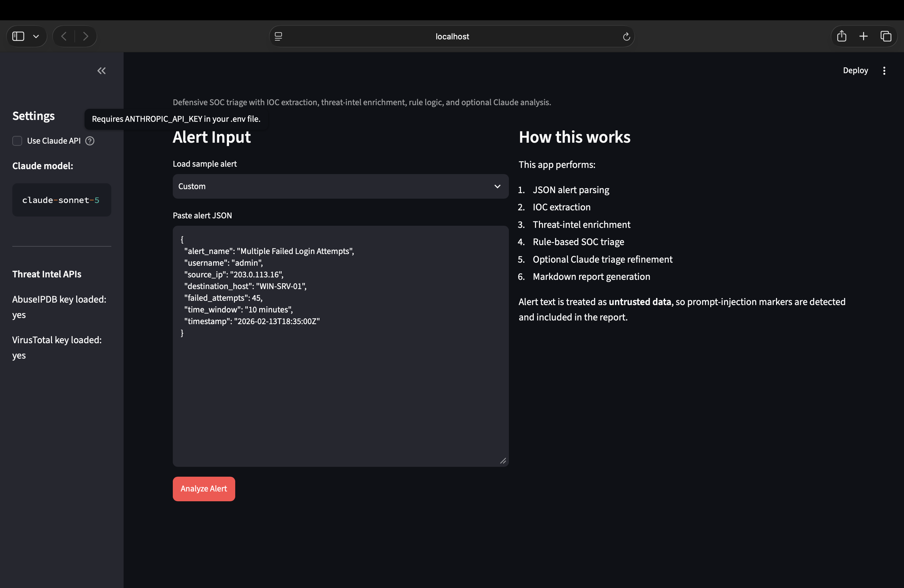Click the claude-sonnet-5 model code block
Image resolution: width=904 pixels, height=588 pixels.
[61, 200]
